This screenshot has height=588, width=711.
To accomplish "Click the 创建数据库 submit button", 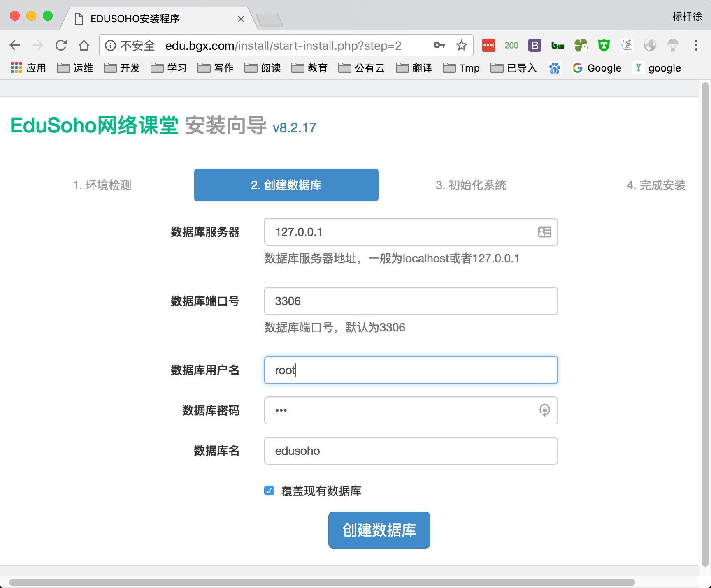I will [379, 530].
